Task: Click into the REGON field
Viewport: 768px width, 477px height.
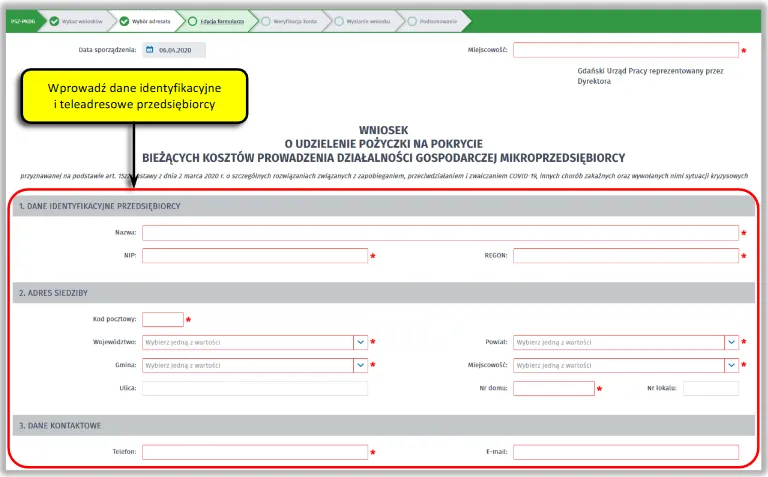Action: (625, 256)
